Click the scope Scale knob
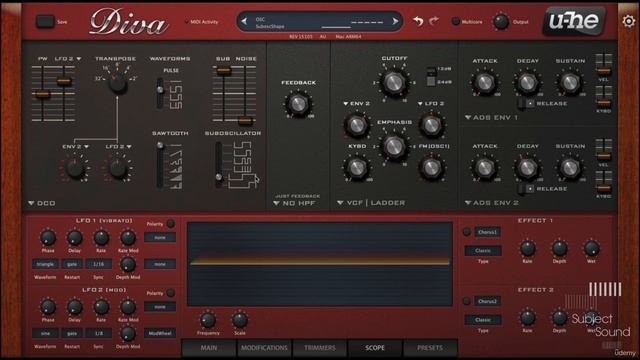This screenshot has height=360, width=640. 240,320
